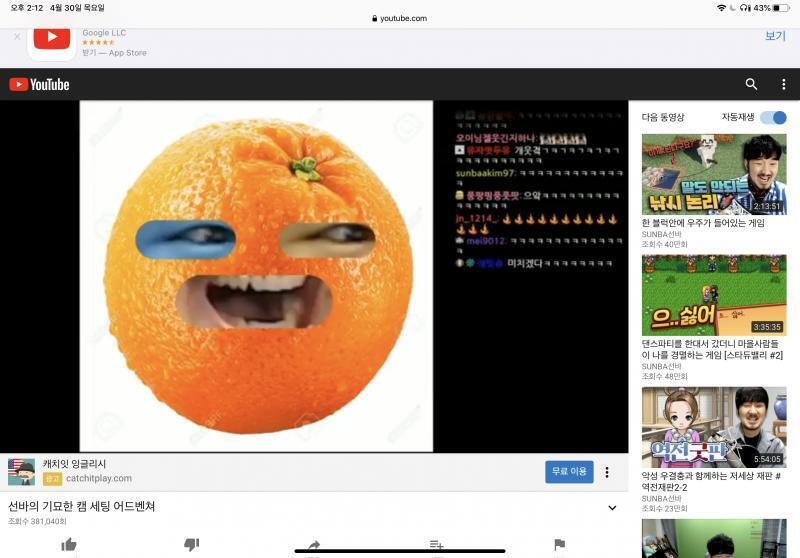Click SUNBA선바 channel under the first suggested video
This screenshot has width=800, height=558.
(662, 234)
